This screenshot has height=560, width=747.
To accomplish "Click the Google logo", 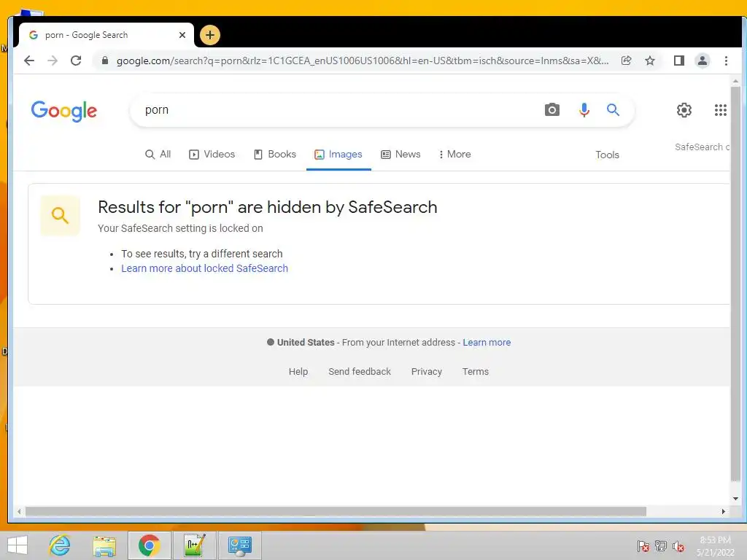I will (x=64, y=112).
